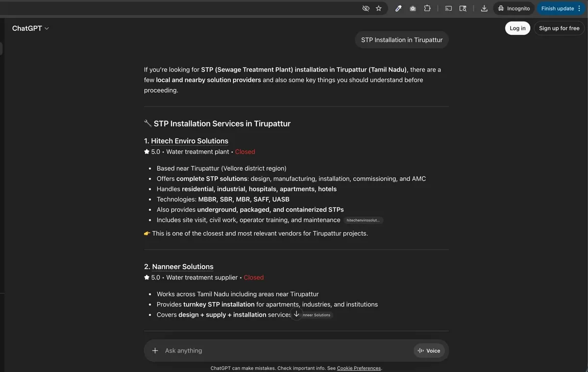Click the cast media icon

click(x=448, y=8)
